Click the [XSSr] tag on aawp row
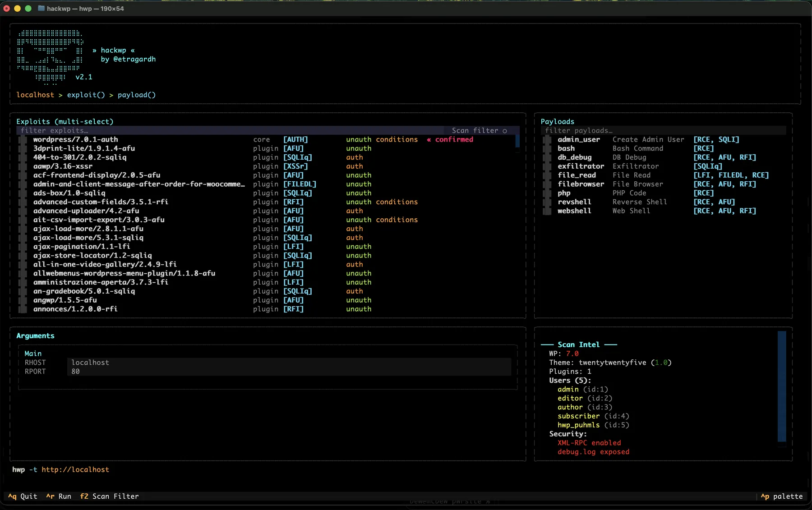Screen dimensions: 812x510 [x=295, y=166]
